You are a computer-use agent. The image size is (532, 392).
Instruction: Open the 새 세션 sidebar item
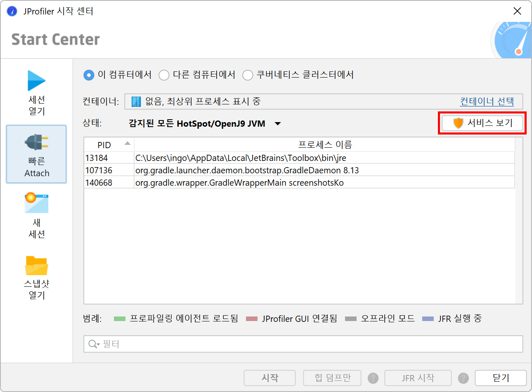coord(37,216)
